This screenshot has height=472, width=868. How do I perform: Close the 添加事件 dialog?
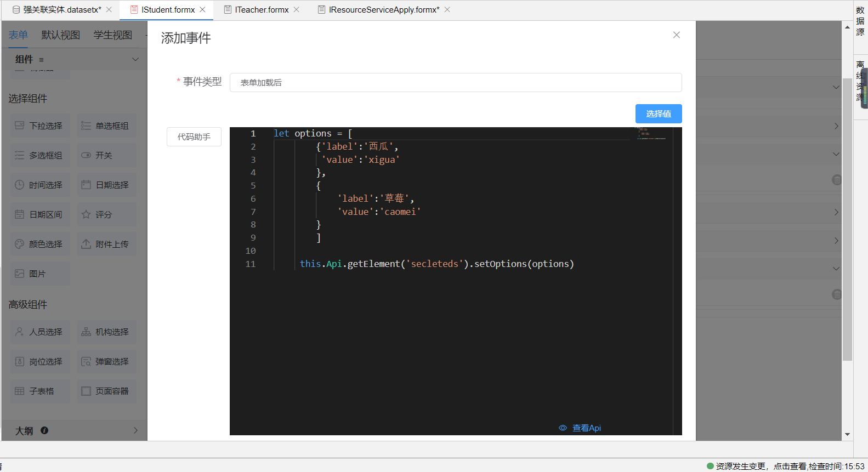(x=677, y=35)
